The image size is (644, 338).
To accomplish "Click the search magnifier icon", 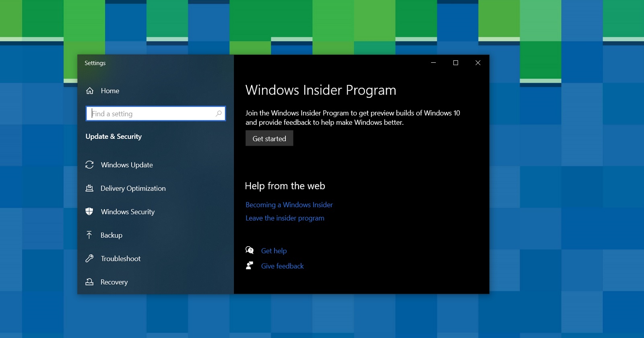I will click(219, 113).
